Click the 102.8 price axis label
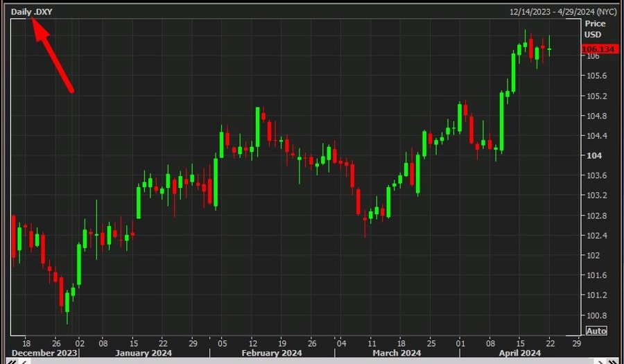Screen dimensions: 624x364 [x=596, y=216]
